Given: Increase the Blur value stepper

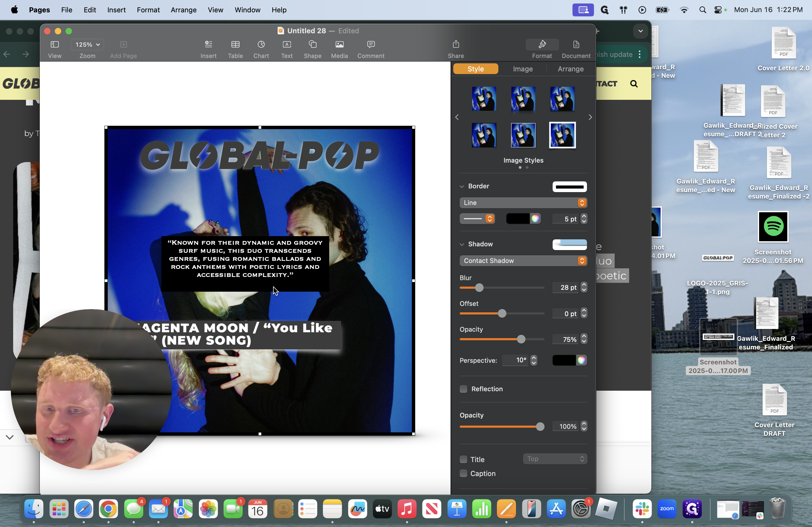Looking at the screenshot, I should tap(584, 285).
